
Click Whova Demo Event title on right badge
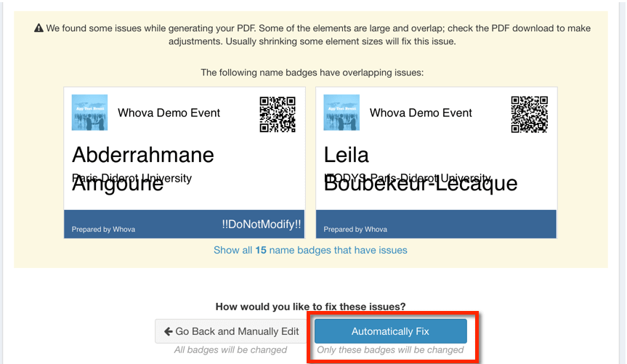(421, 113)
